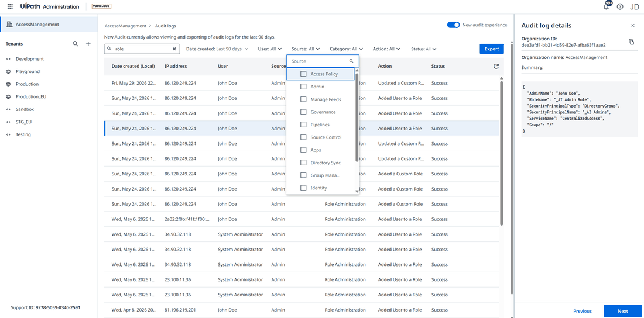Toggle the New audit experience switch
Viewport: 644px width, 318px height.
453,25
